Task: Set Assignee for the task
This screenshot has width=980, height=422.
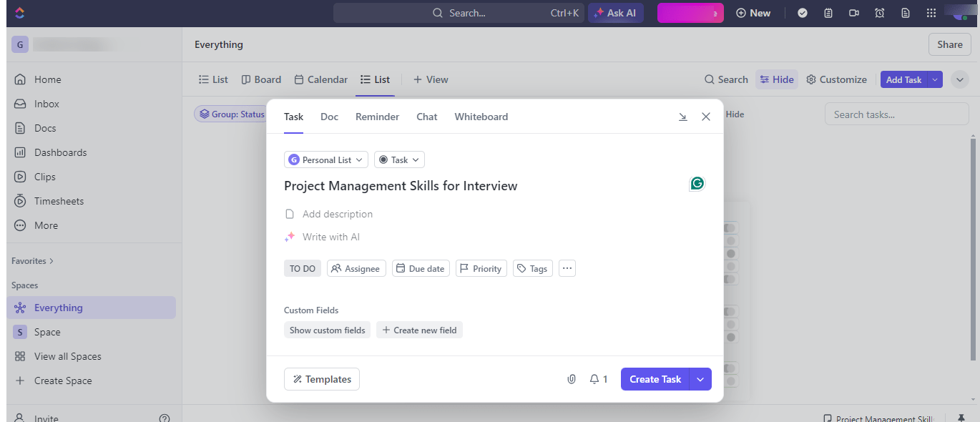Action: (x=356, y=268)
